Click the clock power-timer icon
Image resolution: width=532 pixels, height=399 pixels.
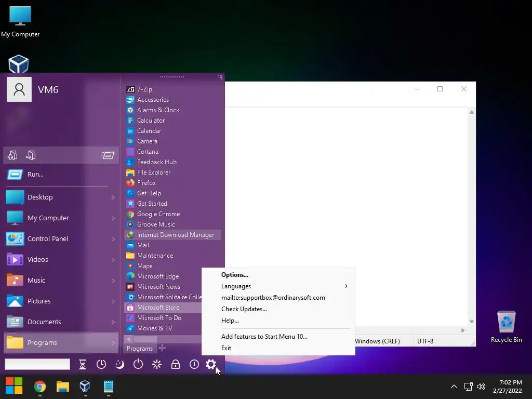[x=101, y=364]
